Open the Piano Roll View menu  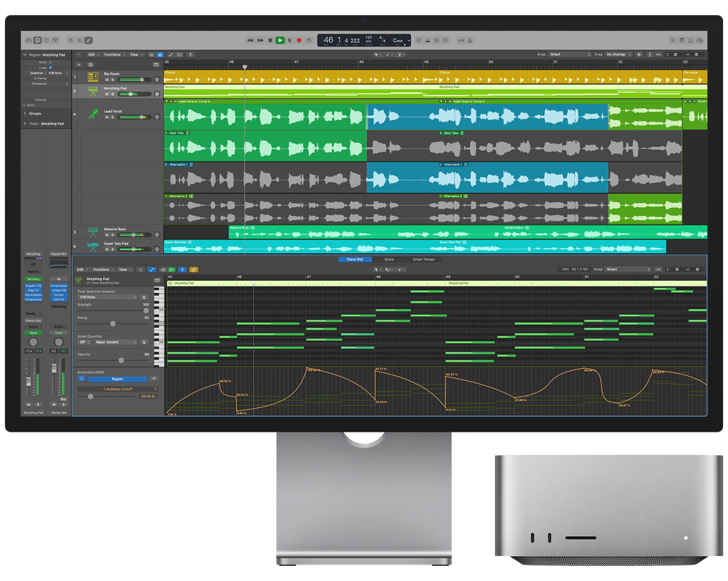click(124, 269)
